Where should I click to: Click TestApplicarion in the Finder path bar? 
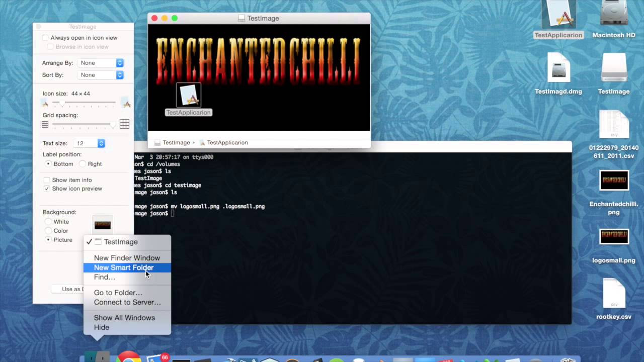(223, 143)
